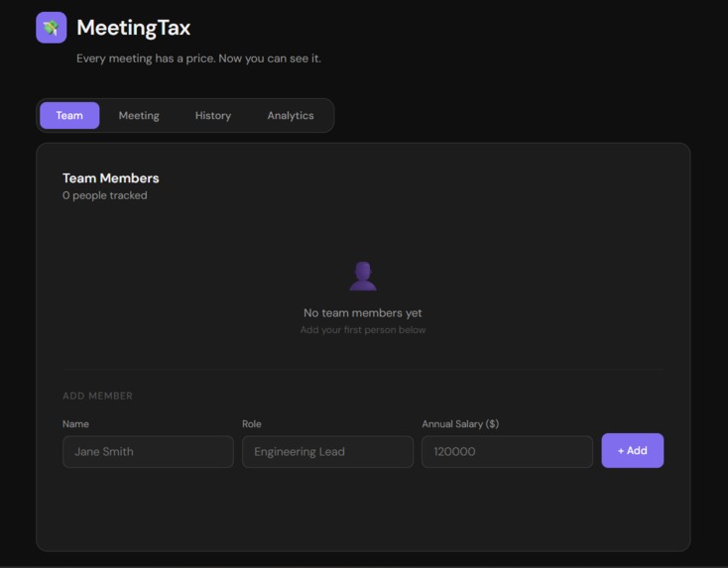Image resolution: width=728 pixels, height=568 pixels.
Task: Click 'Add your first person below' hint
Action: coord(363,330)
